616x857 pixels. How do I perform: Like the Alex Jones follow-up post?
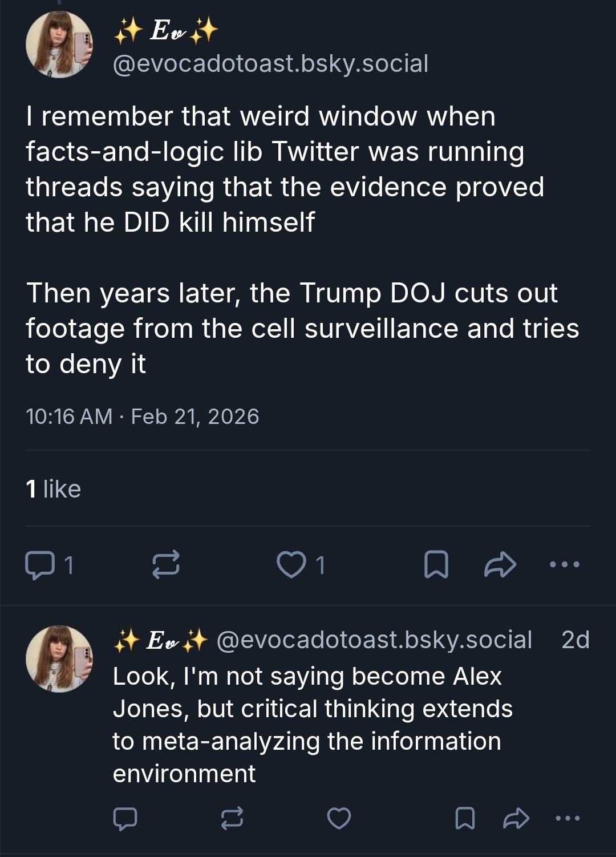(339, 818)
